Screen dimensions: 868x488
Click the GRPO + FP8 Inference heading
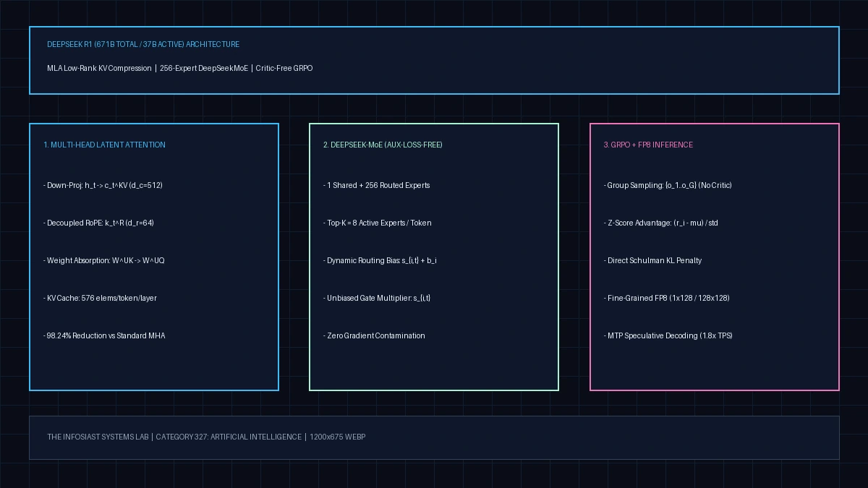(x=648, y=145)
